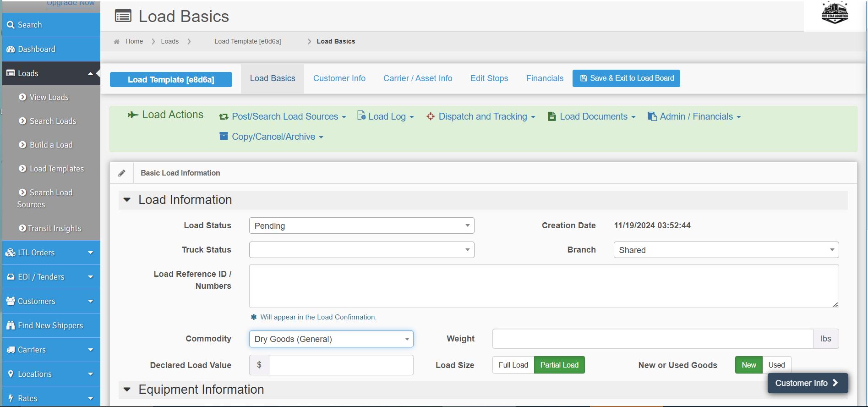Click the Build a Load arrow icon
The height and width of the screenshot is (407, 868).
(22, 145)
